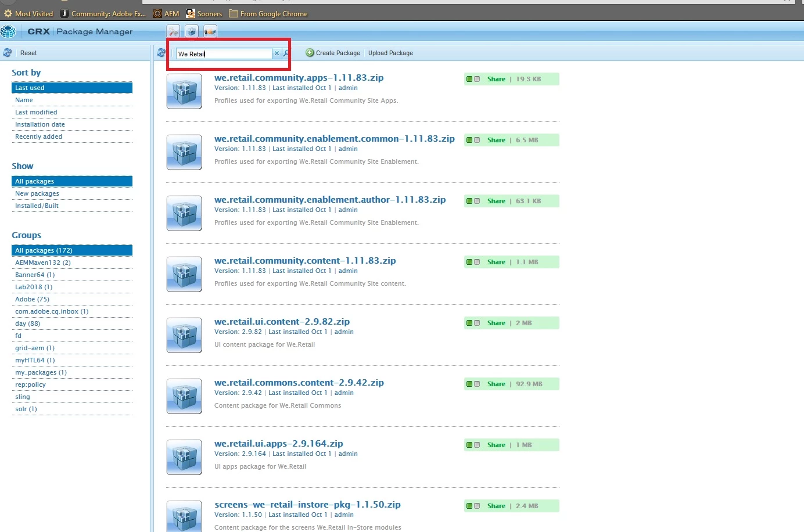
Task: Open the From Google Chrome bookmarks folder
Action: click(x=268, y=13)
